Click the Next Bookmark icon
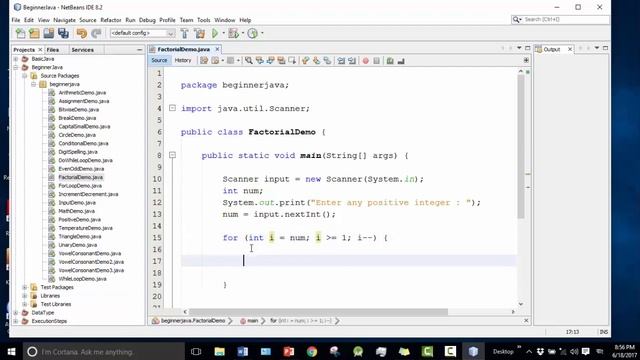 point(316,60)
